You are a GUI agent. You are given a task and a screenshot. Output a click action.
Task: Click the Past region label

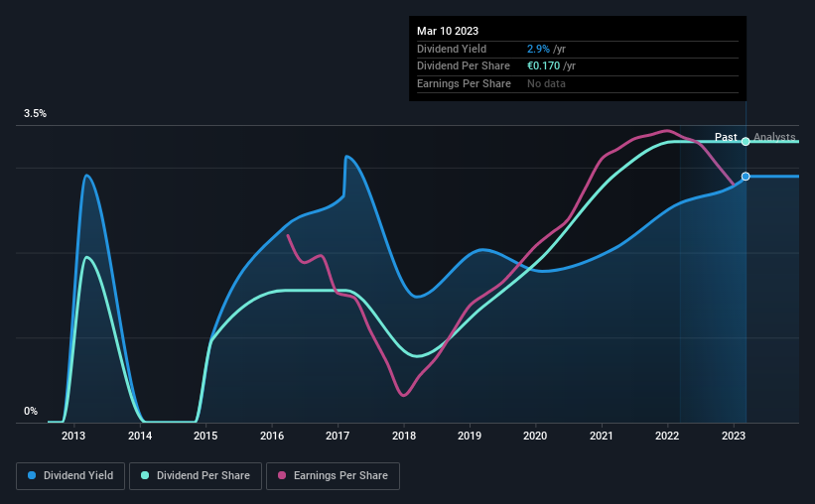[726, 137]
